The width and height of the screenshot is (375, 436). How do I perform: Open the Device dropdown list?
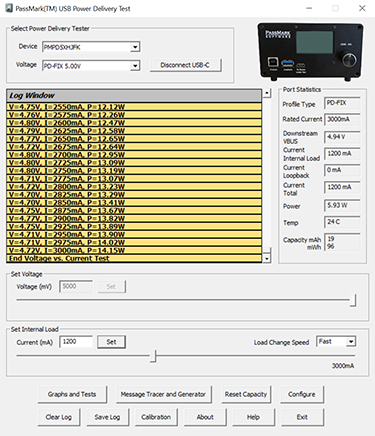(x=135, y=47)
